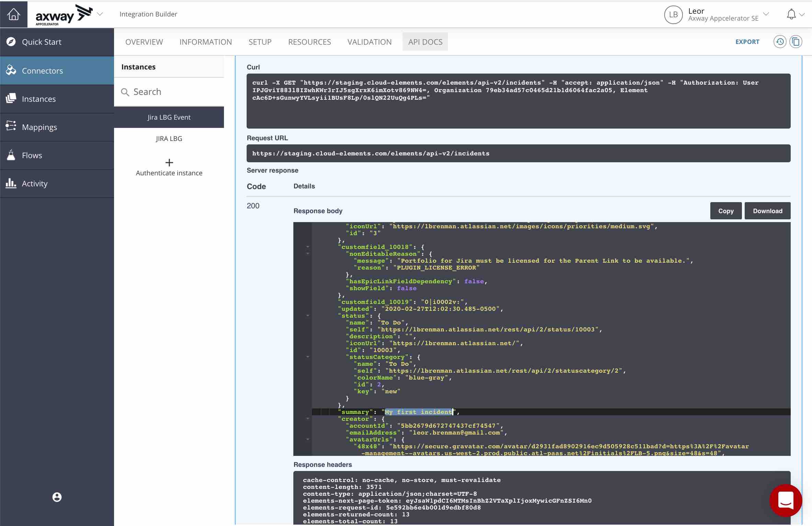Select the JIRA LBG instance

pos(169,139)
